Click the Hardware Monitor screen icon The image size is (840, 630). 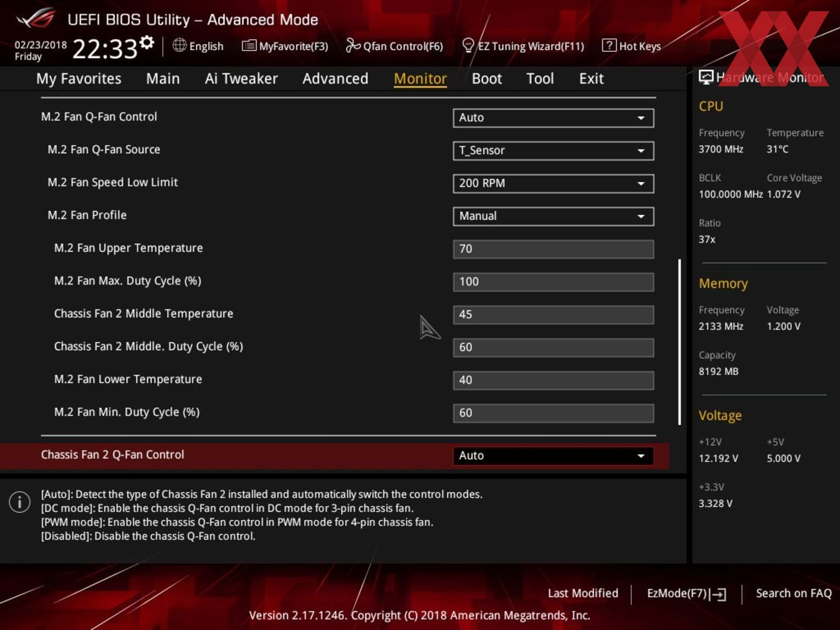[705, 77]
